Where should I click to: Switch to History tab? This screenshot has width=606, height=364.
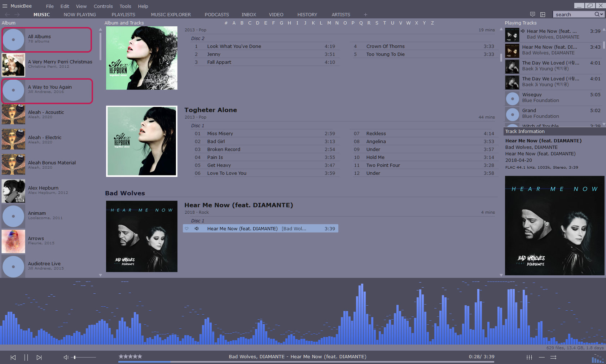pyautogui.click(x=307, y=14)
